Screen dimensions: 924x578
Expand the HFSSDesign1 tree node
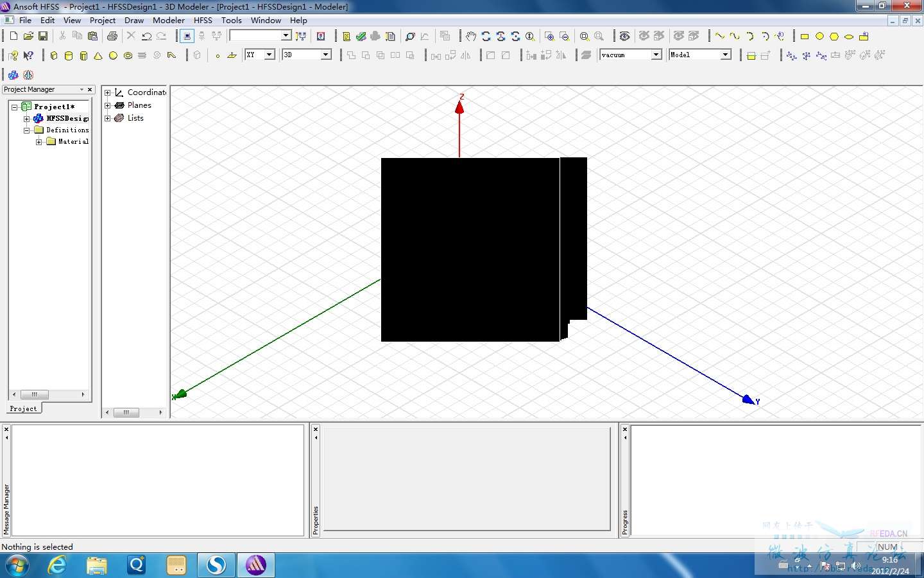[27, 119]
